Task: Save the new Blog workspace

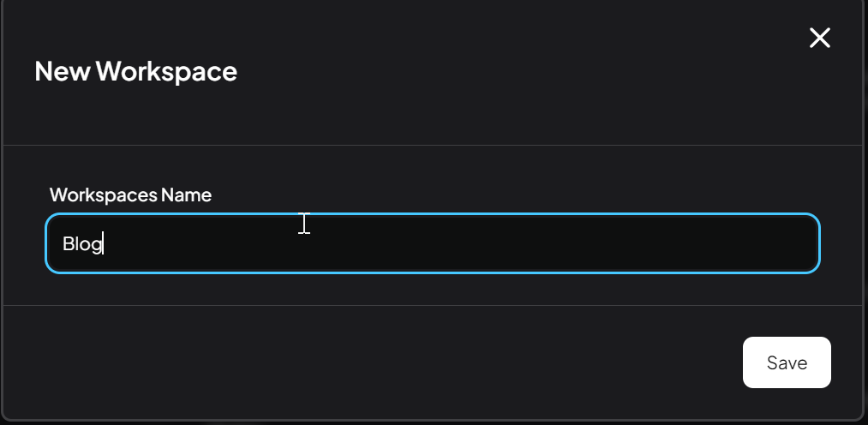Action: 787,362
